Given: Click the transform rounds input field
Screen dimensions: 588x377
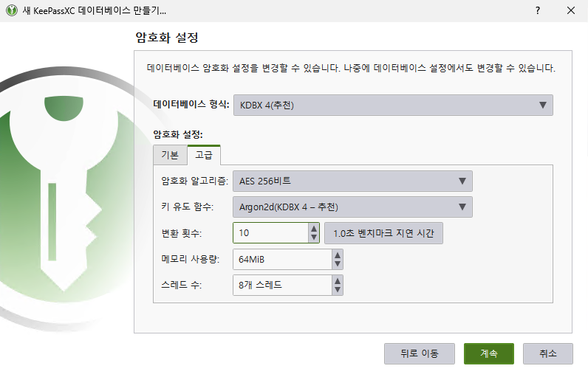Looking at the screenshot, I should (270, 233).
